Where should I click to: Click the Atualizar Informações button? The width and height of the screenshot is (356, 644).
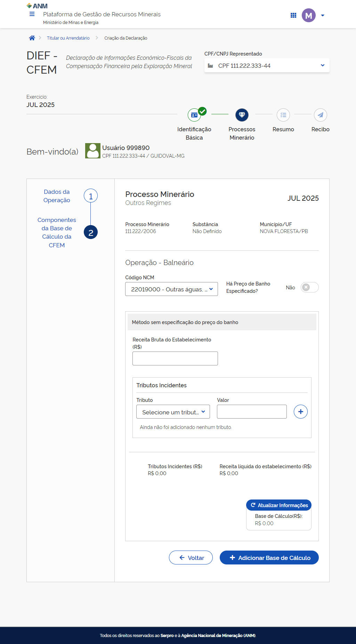pyautogui.click(x=279, y=505)
